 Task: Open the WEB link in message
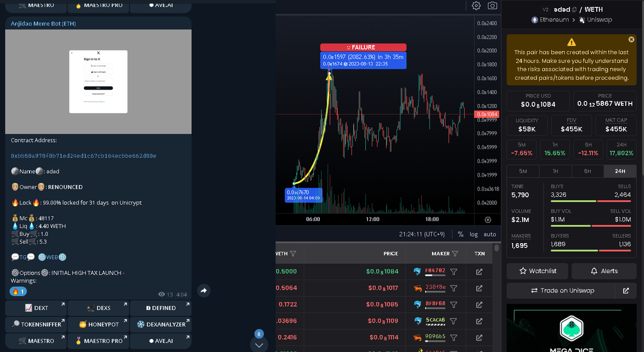pos(52,257)
